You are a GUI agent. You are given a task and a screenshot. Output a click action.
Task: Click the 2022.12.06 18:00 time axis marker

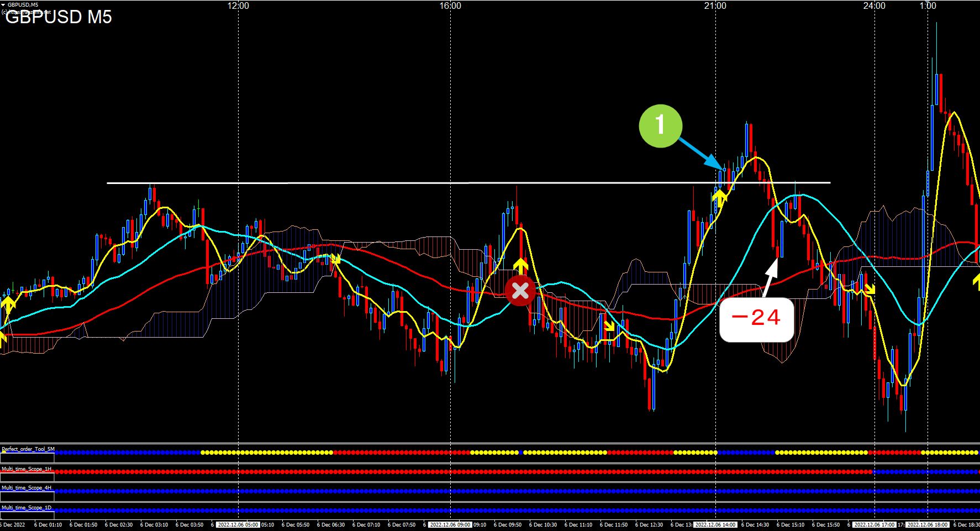pos(928,525)
